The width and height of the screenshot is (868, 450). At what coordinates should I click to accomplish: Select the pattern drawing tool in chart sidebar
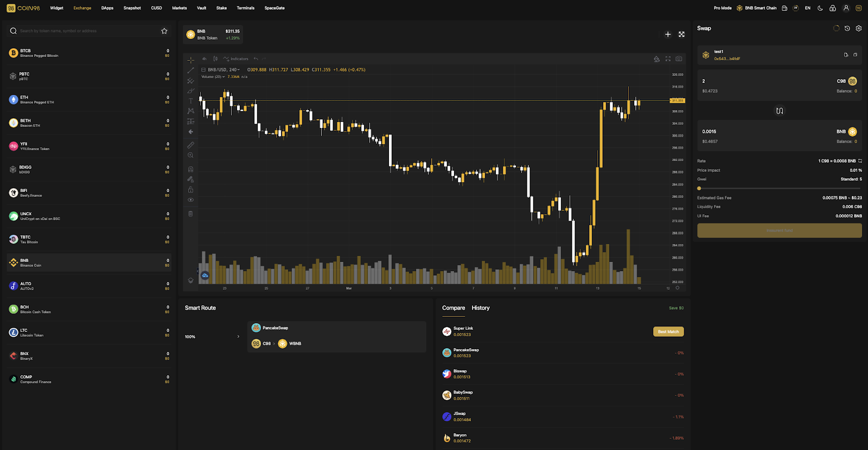pyautogui.click(x=190, y=111)
